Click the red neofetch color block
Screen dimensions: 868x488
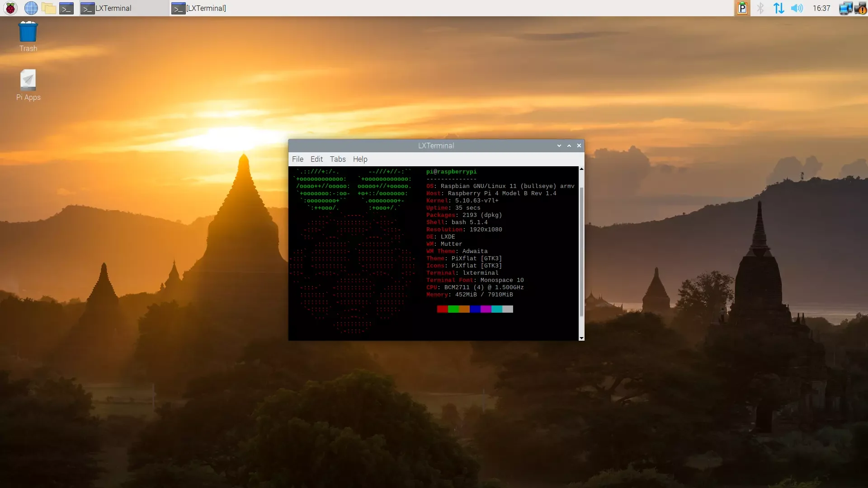coord(442,309)
